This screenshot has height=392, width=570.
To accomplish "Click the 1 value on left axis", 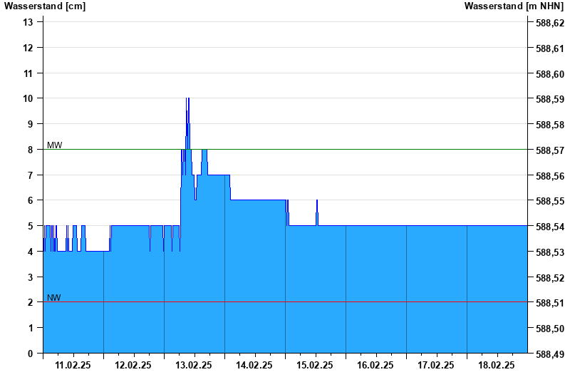I will [30, 328].
